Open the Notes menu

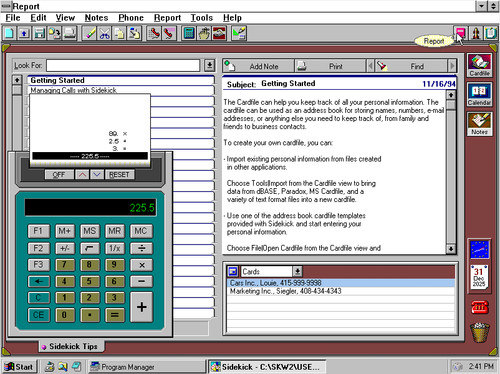(x=96, y=18)
